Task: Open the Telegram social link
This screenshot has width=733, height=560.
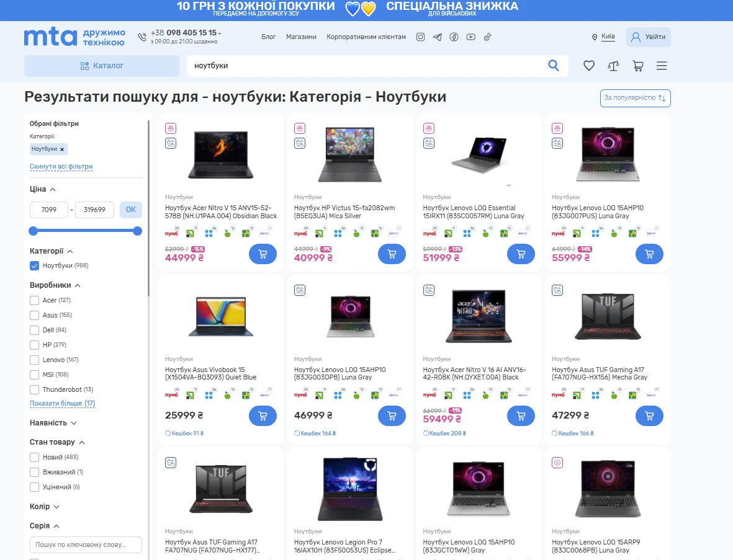Action: tap(438, 37)
